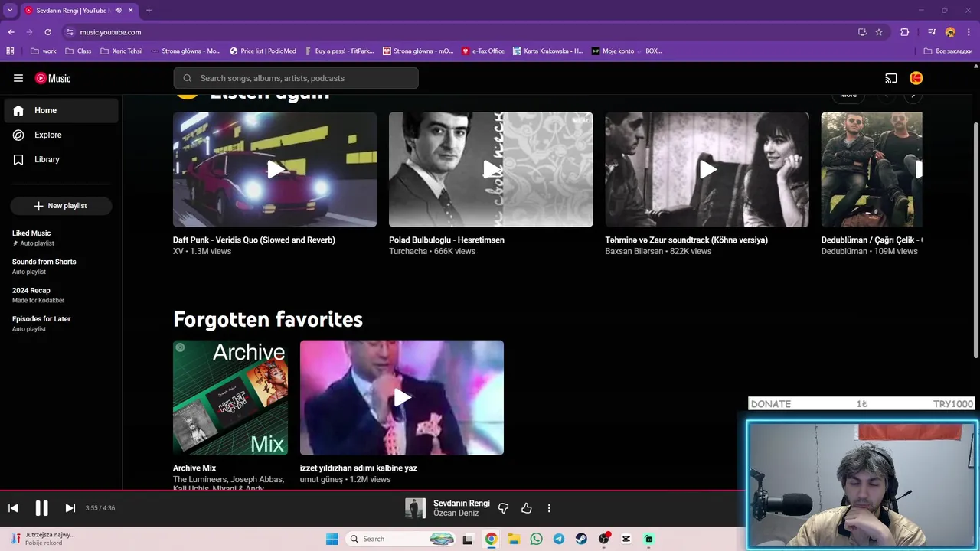Screen dimensions: 980x551
Task: Click the search songs input field
Action: click(296, 78)
